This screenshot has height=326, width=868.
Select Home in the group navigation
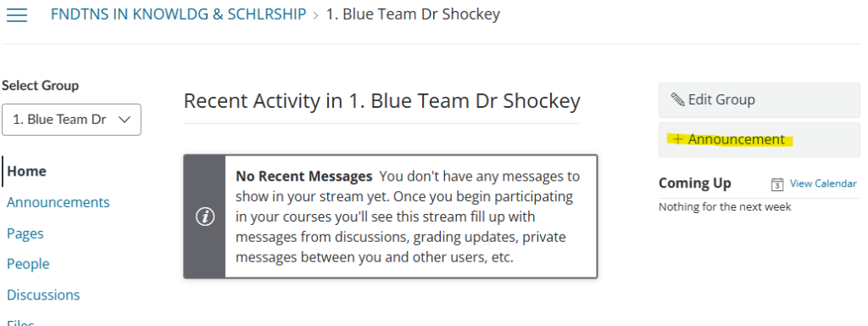point(26,171)
